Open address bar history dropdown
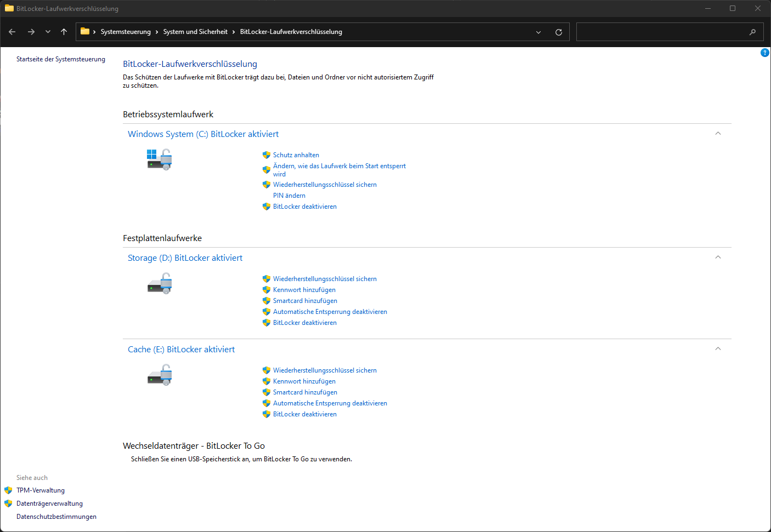Screen dimensions: 771x532 [x=538, y=32]
